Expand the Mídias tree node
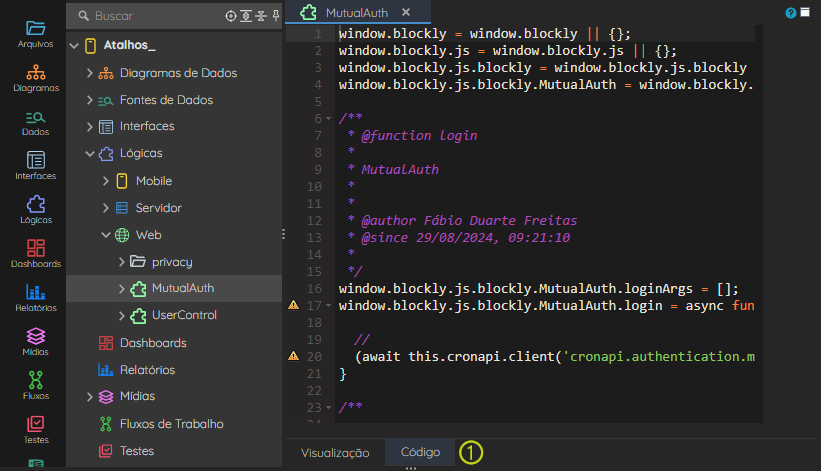Screen dimensions: 821x471 [90, 397]
